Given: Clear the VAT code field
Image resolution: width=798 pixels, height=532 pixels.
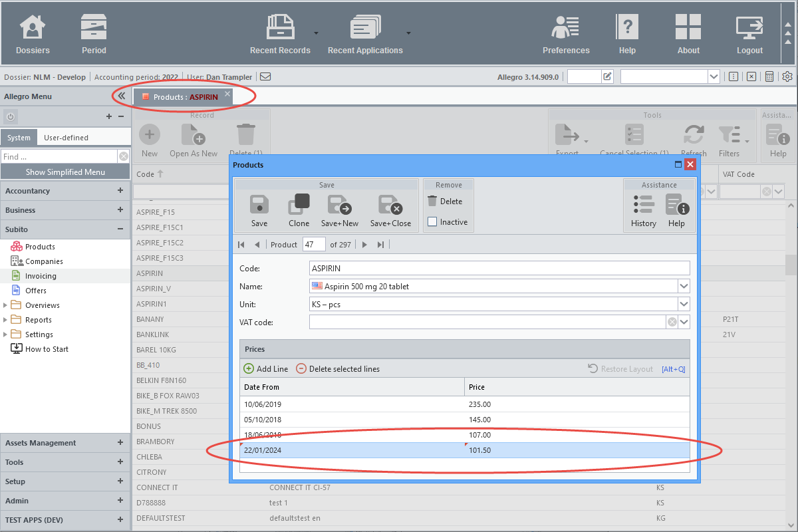Looking at the screenshot, I should point(672,323).
